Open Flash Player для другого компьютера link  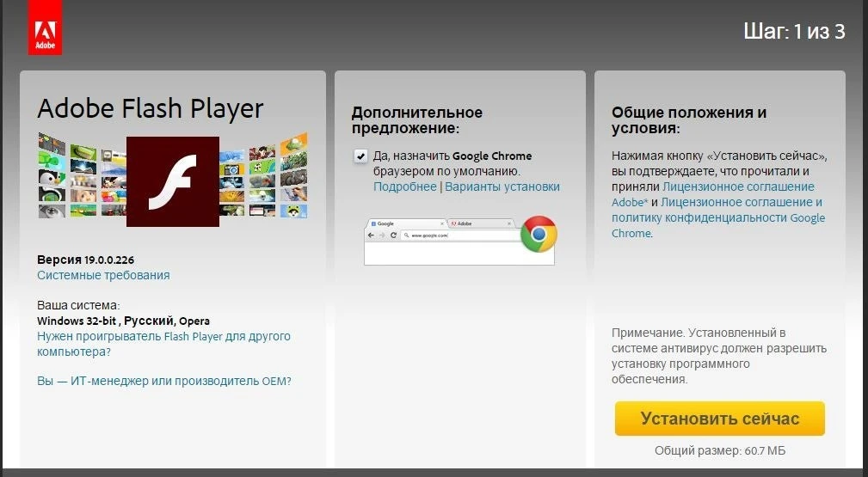[x=163, y=336]
